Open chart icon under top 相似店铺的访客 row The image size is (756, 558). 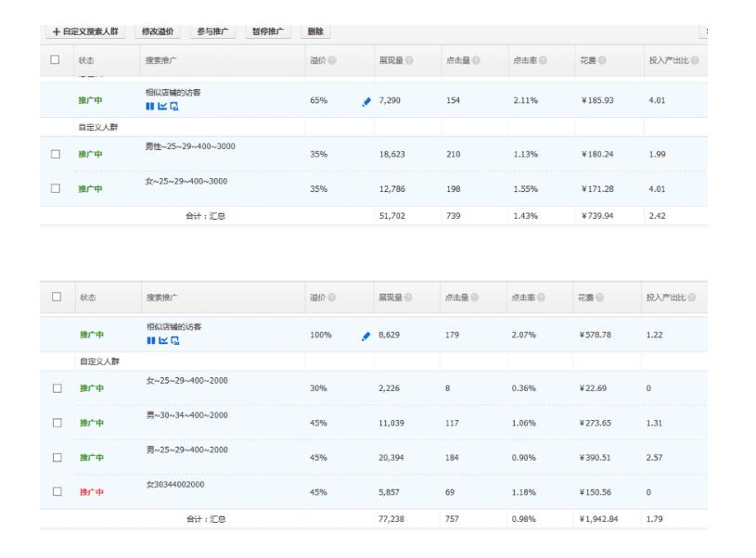(162, 106)
